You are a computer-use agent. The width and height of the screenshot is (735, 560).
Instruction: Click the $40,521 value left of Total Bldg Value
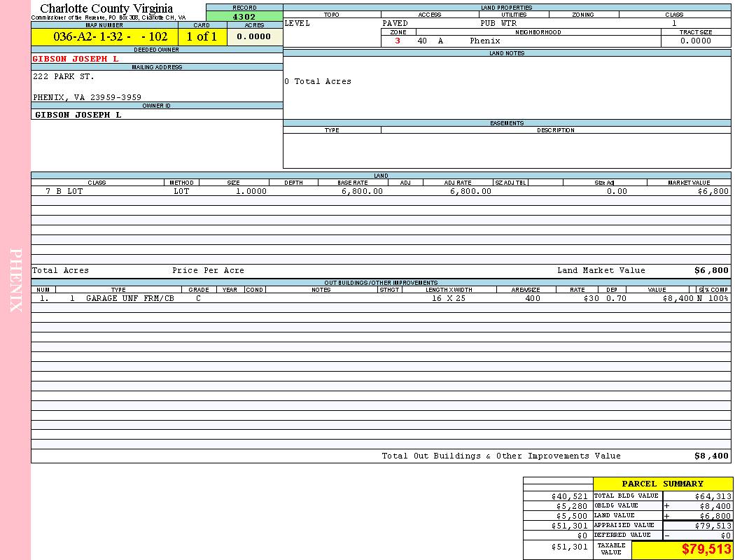pos(569,496)
